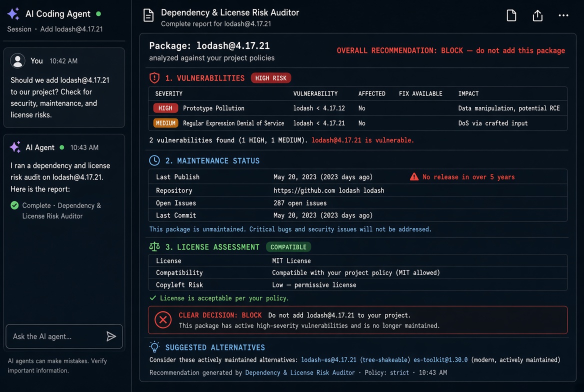Click the HIGH RISK badge

coord(271,78)
